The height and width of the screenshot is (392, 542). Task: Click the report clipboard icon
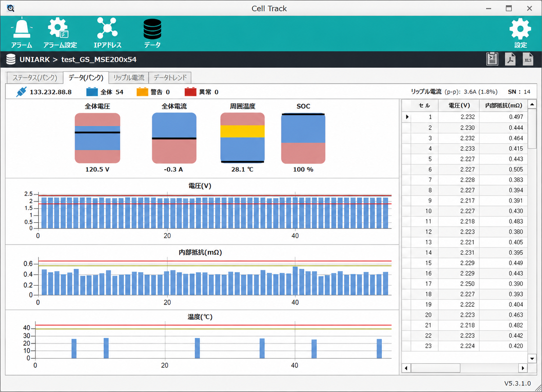(x=492, y=59)
